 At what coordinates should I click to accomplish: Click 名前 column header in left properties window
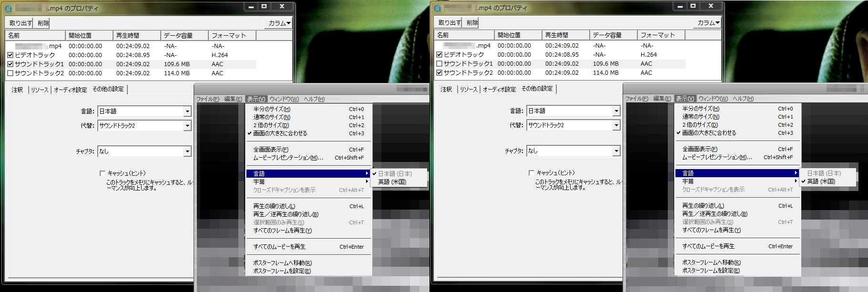point(36,36)
